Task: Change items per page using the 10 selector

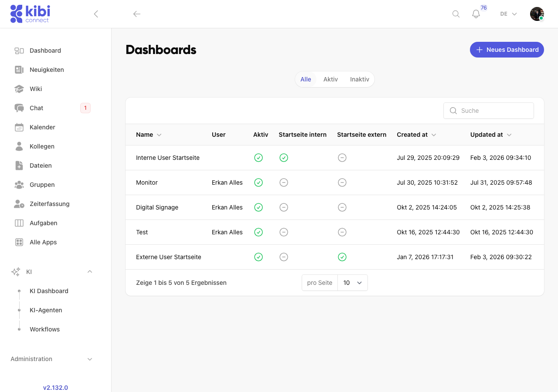Action: (x=352, y=283)
